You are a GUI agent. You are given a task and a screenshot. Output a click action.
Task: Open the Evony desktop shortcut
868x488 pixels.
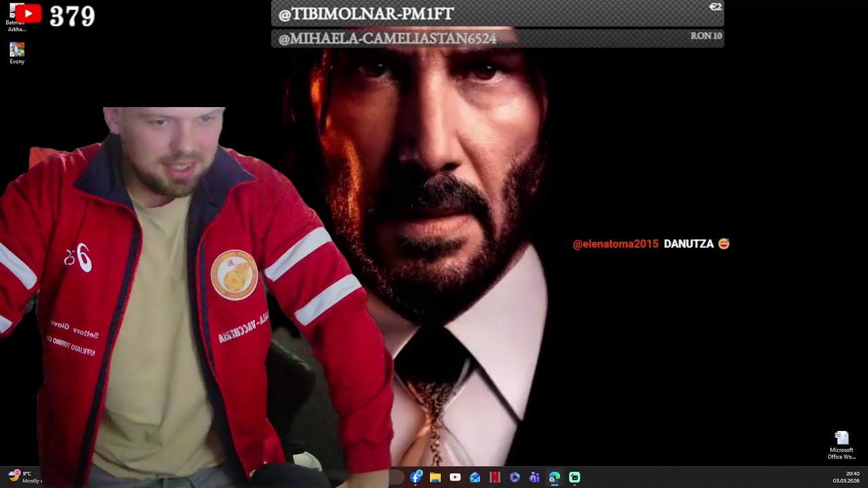coord(17,54)
